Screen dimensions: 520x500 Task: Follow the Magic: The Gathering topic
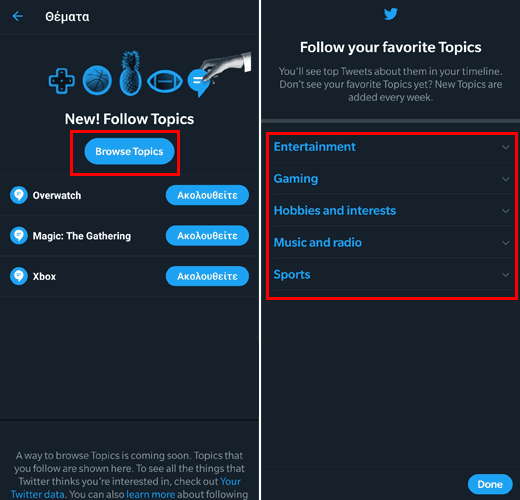click(207, 236)
